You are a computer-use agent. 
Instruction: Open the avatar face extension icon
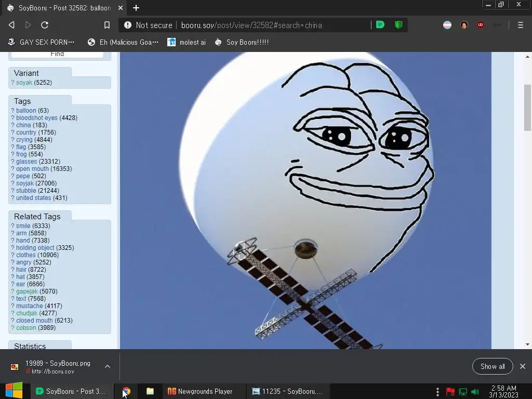[464, 25]
